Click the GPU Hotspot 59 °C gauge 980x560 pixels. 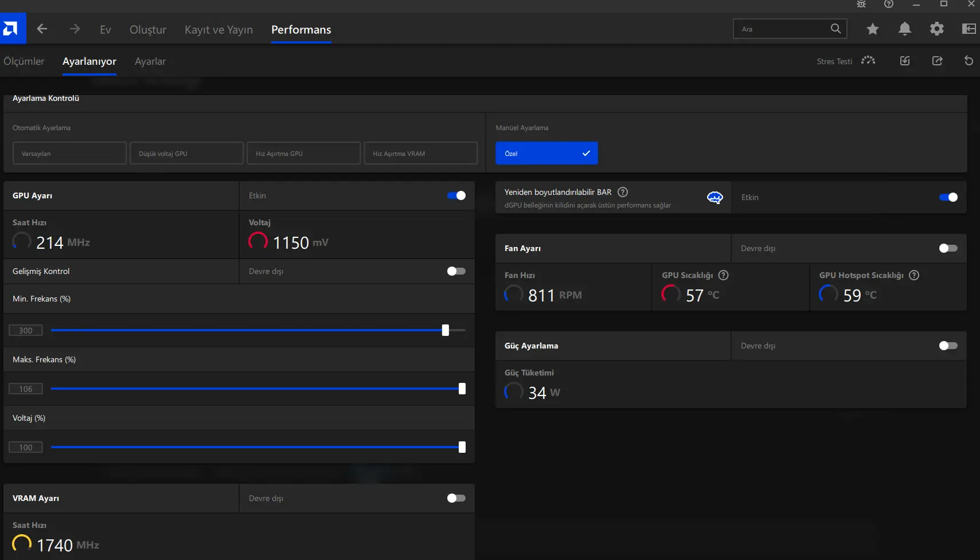click(x=828, y=294)
